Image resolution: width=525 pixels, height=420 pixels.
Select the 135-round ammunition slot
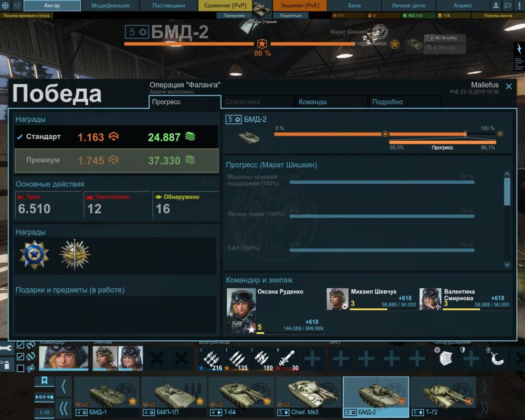click(x=236, y=360)
